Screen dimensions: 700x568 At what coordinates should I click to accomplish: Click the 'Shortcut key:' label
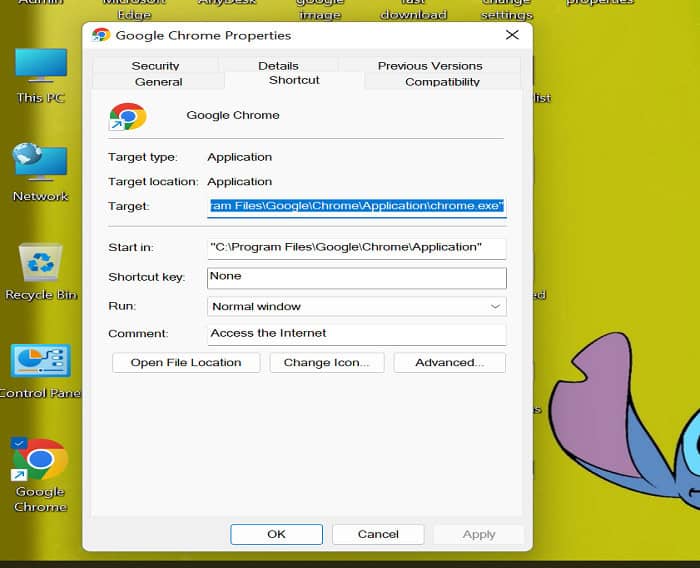146,277
